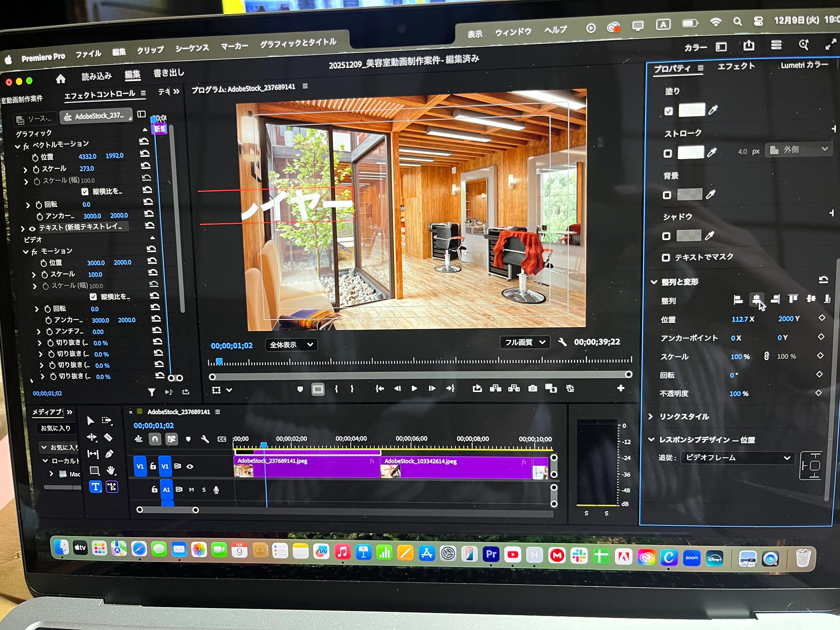Toggle the V1 track lock
Viewport: 840px width, 630px height.
pyautogui.click(x=153, y=466)
